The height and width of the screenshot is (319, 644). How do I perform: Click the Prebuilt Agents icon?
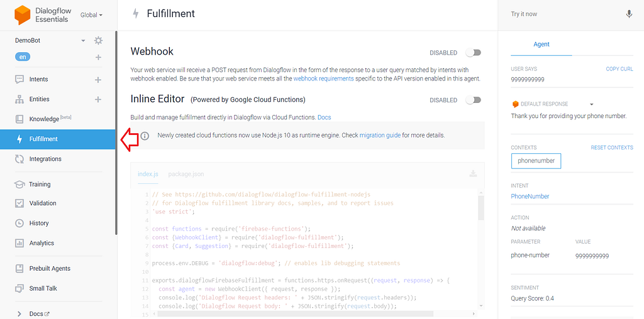19,269
